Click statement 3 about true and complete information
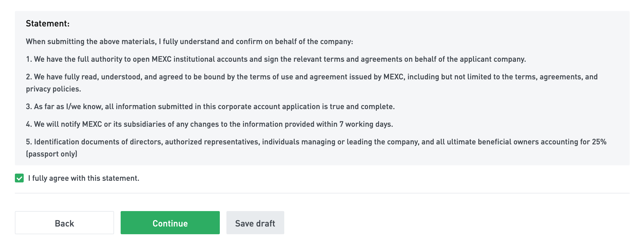The width and height of the screenshot is (644, 248). pyautogui.click(x=210, y=107)
